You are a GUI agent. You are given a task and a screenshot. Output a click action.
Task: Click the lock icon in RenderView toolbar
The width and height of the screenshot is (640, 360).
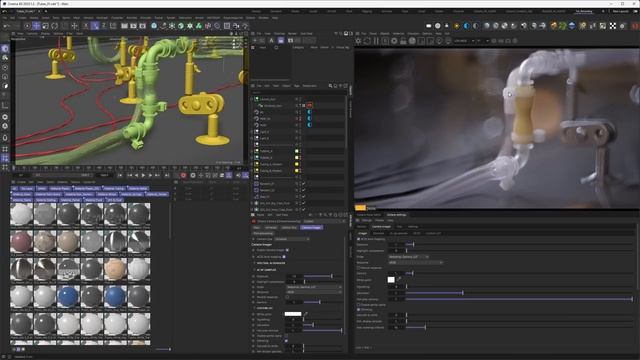point(403,41)
